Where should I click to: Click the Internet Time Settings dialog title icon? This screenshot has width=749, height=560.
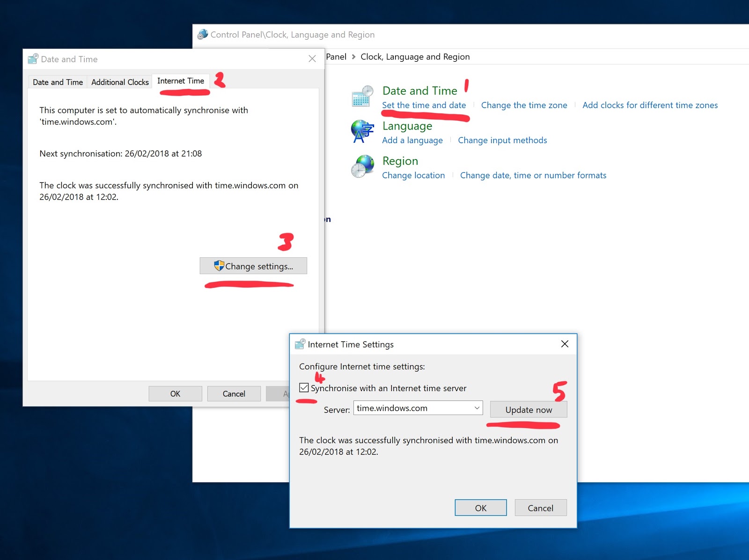[x=300, y=344]
